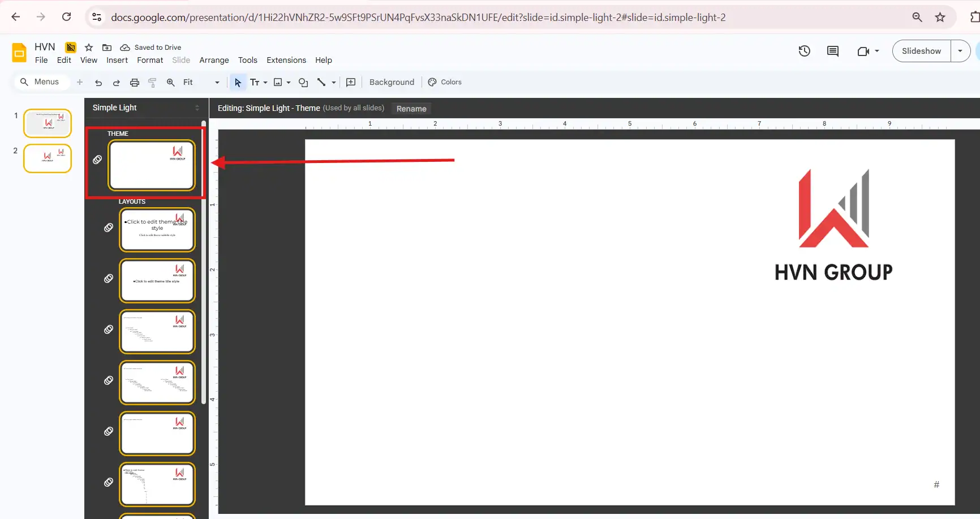Image resolution: width=980 pixels, height=519 pixels.
Task: Open the Insert menu
Action: pyautogui.click(x=117, y=60)
